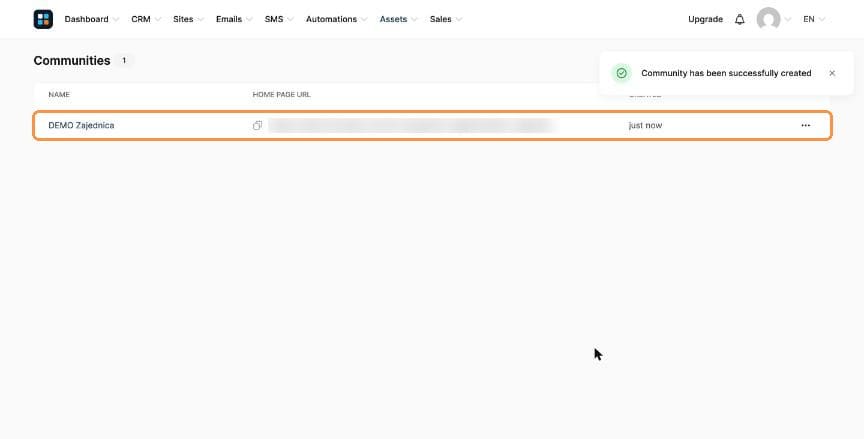The width and height of the screenshot is (864, 439).
Task: Click the Communities count badge
Action: [124, 61]
